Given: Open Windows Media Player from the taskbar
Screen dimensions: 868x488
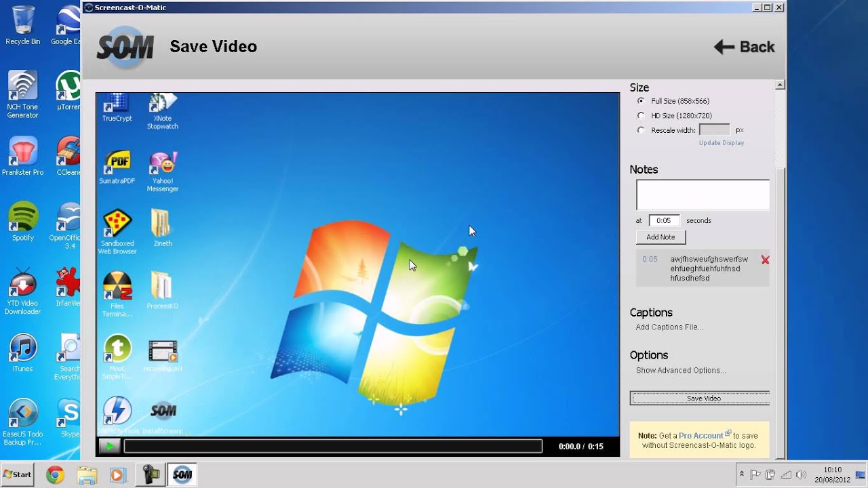Looking at the screenshot, I should pos(118,475).
